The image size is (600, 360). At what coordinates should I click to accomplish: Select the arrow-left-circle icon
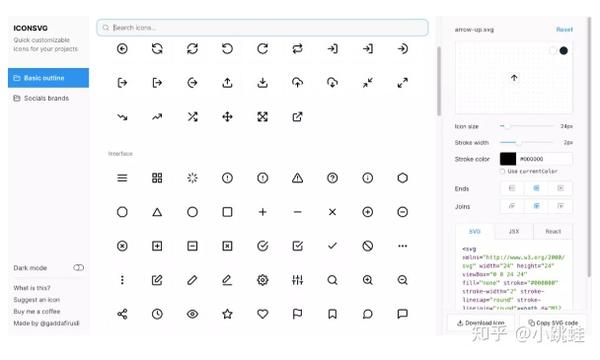point(122,49)
